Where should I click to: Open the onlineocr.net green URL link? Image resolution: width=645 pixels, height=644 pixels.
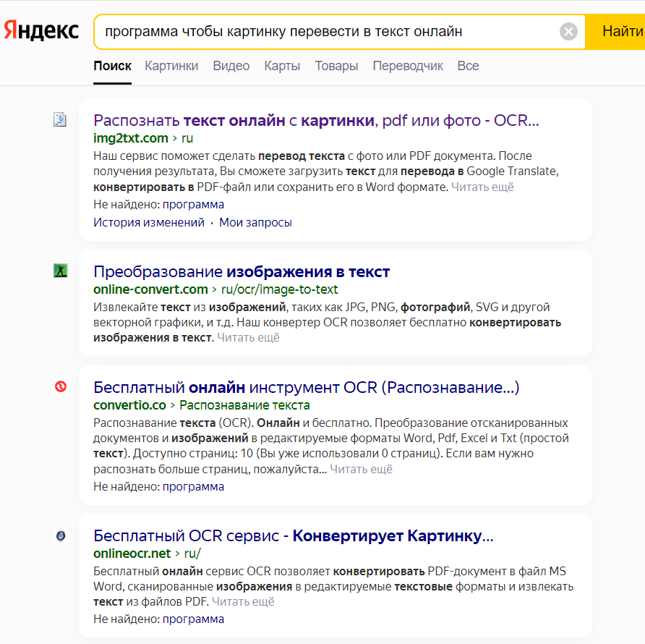tap(132, 554)
